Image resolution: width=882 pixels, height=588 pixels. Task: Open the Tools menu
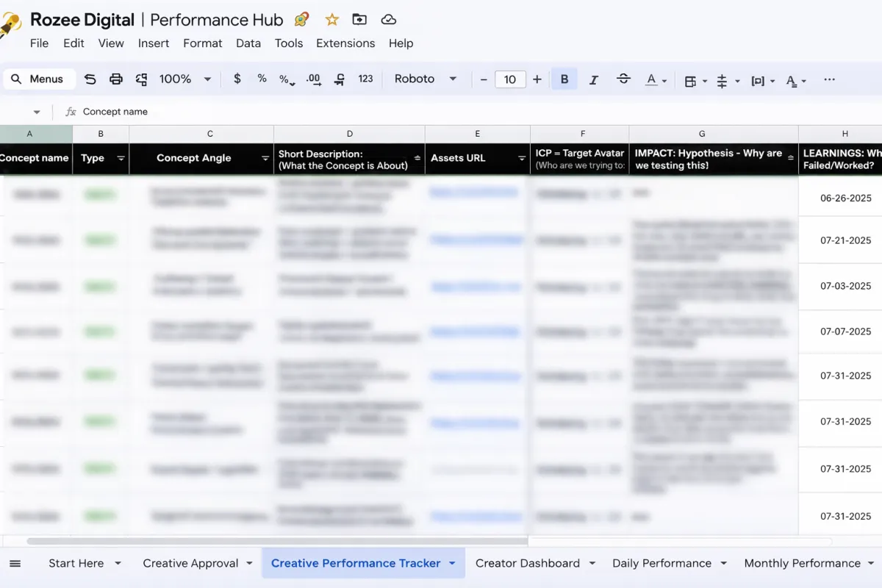[x=289, y=43]
